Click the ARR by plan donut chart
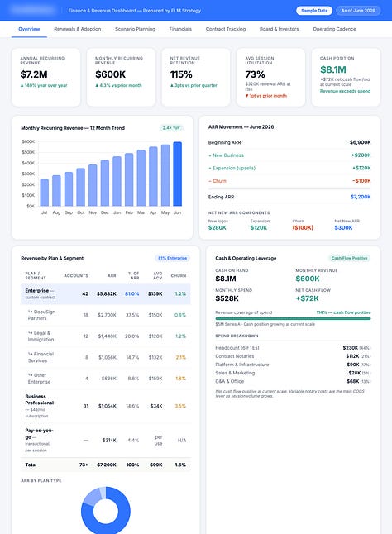 pyautogui.click(x=106, y=511)
